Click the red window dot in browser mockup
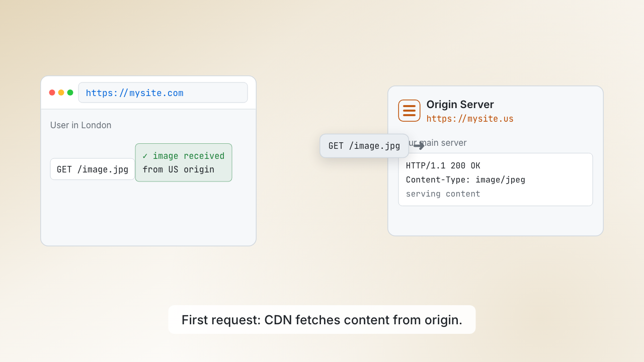Image resolution: width=644 pixels, height=362 pixels. (52, 93)
